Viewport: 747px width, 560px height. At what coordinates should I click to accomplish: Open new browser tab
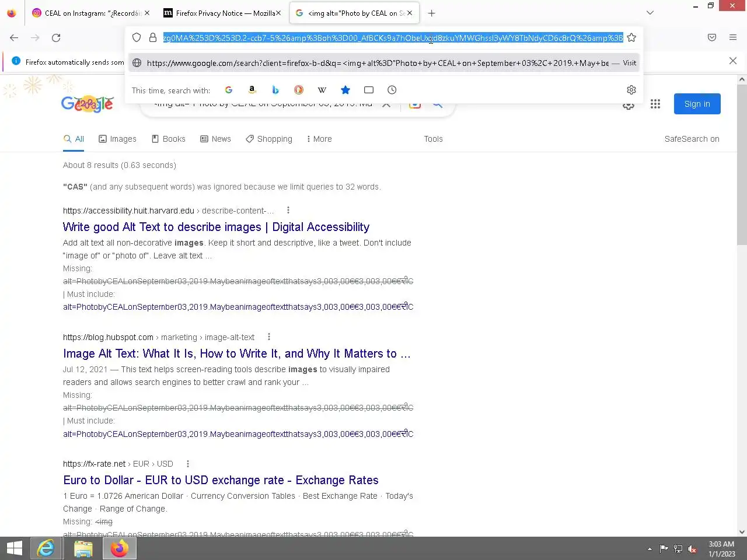[x=432, y=13]
